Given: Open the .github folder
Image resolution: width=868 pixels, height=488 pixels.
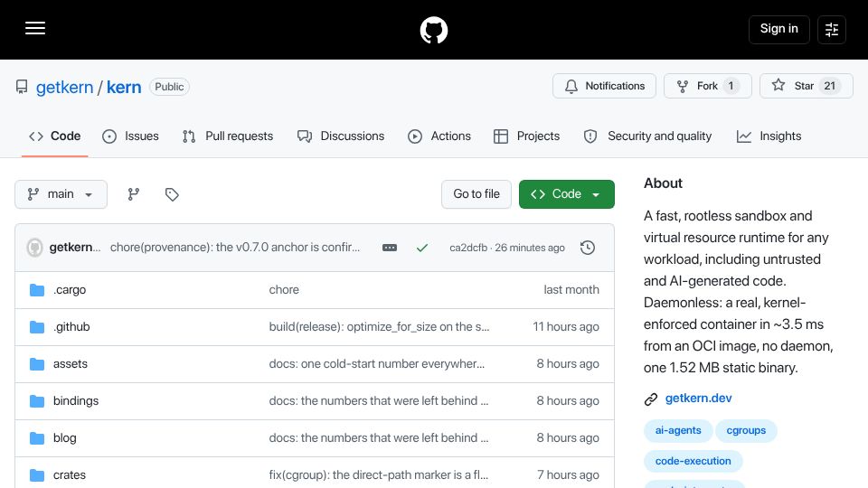Looking at the screenshot, I should [x=71, y=327].
